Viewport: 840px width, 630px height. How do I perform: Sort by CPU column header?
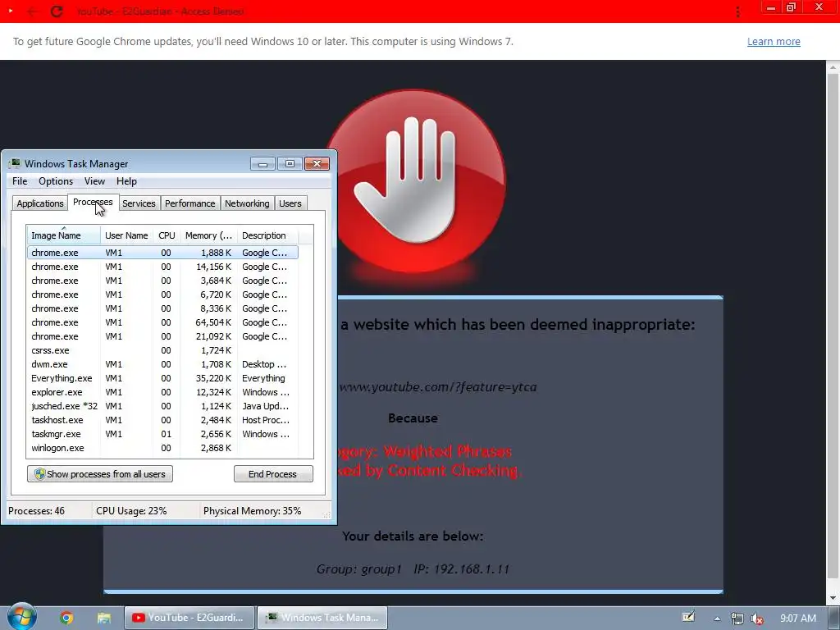(167, 235)
